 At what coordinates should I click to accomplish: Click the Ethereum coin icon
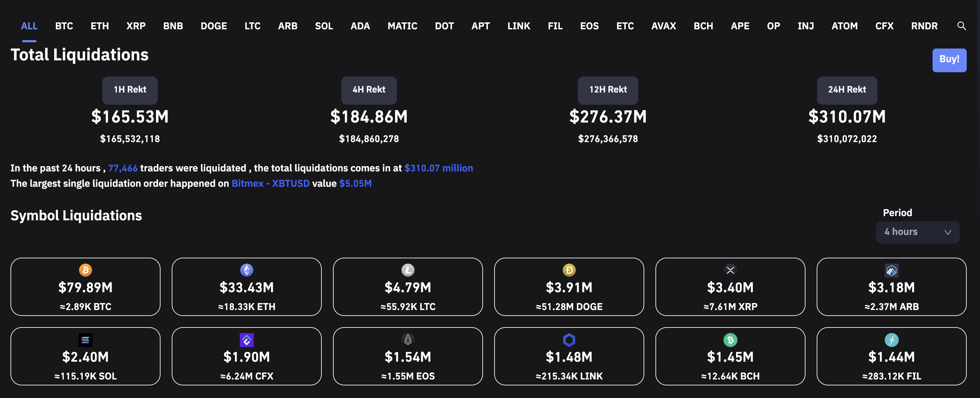246,270
